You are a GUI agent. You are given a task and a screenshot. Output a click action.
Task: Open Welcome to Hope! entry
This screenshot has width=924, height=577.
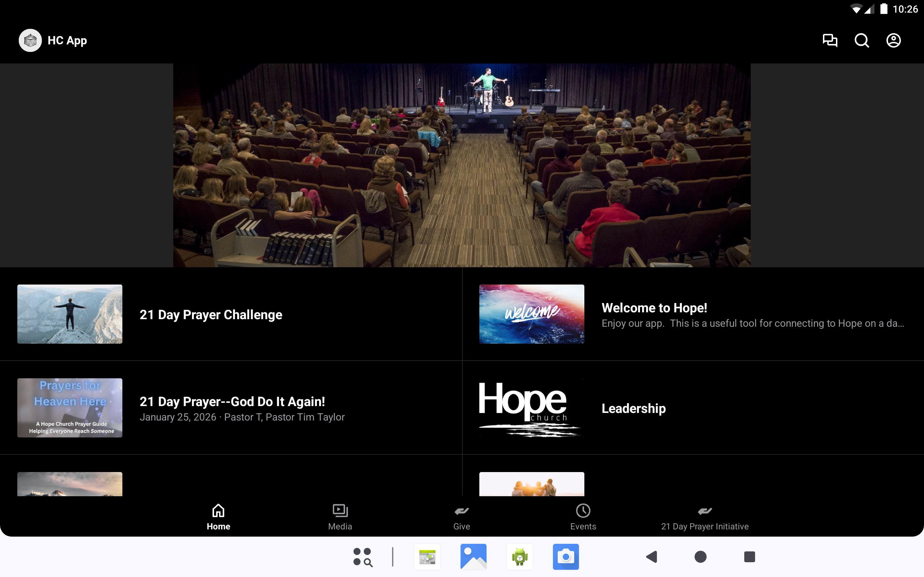pos(654,308)
